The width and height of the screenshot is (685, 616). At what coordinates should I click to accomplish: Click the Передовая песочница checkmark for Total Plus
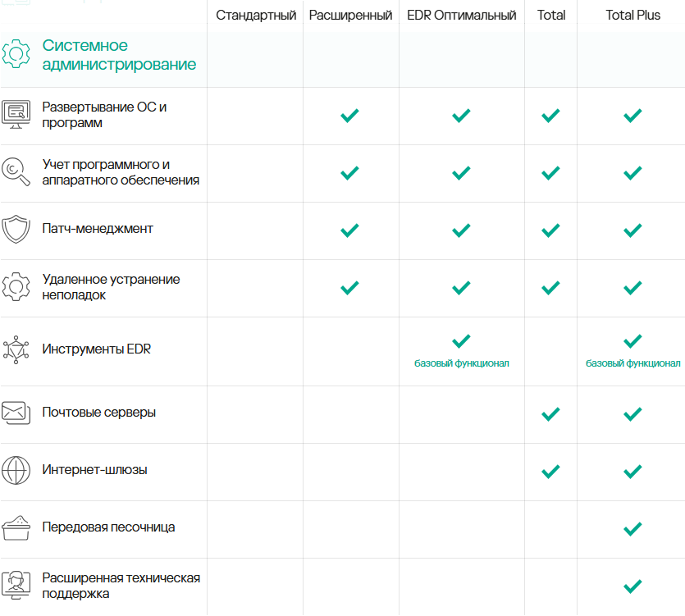tap(632, 529)
